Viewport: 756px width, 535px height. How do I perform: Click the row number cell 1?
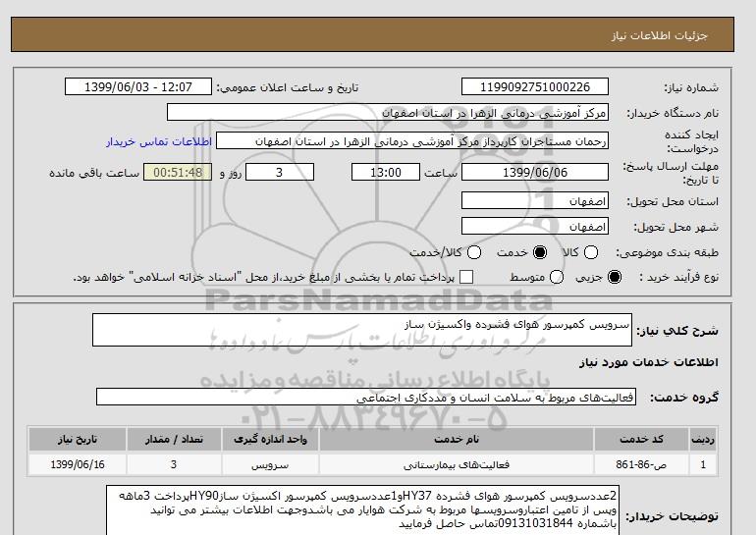point(703,464)
